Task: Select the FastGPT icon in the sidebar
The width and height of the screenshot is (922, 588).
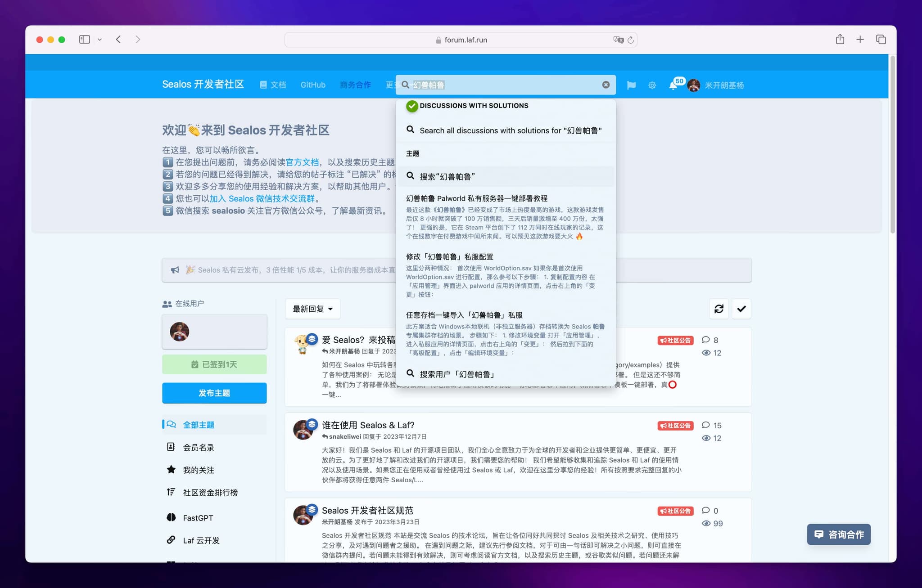Action: (171, 517)
